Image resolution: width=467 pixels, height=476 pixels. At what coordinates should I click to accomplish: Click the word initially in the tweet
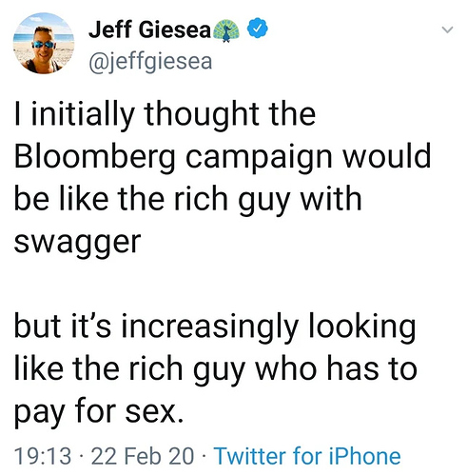(83, 114)
